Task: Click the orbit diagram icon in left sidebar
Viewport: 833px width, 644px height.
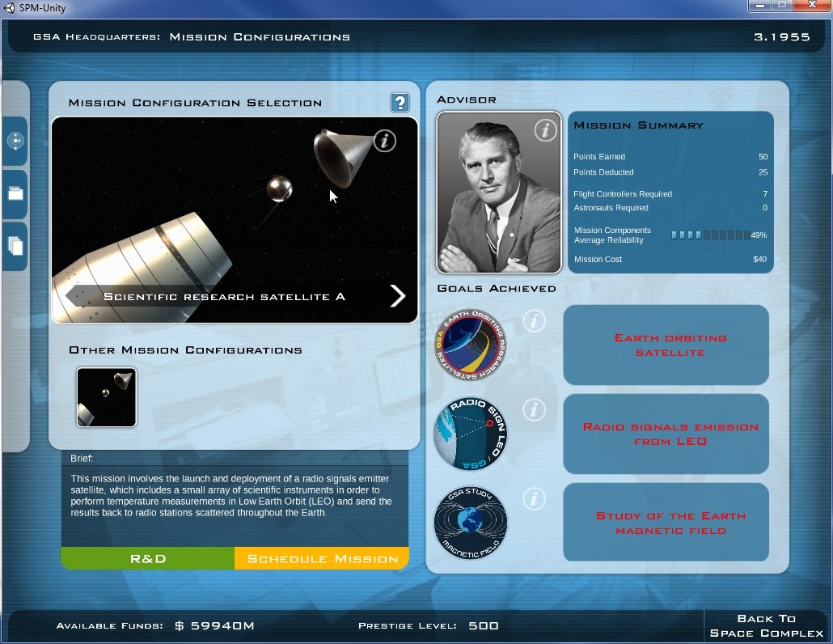Action: 15,142
